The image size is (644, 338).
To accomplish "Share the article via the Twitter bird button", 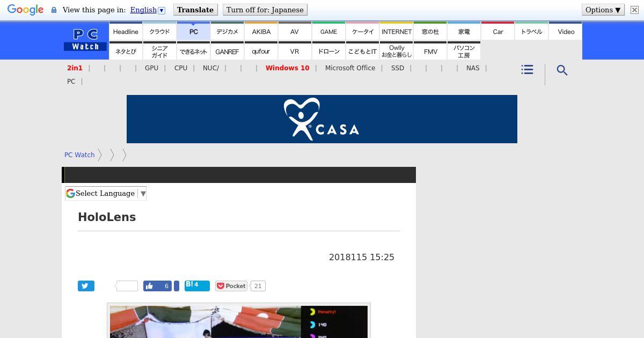I will [86, 286].
